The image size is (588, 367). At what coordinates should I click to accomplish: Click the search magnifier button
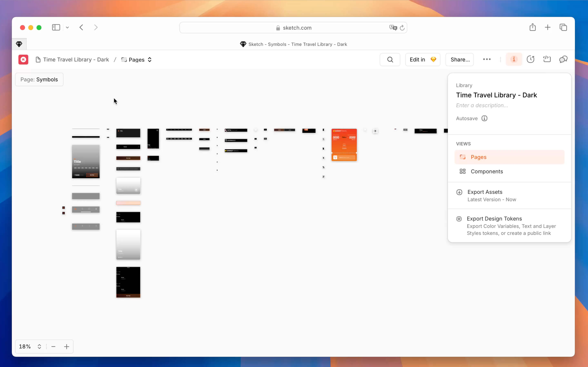(390, 60)
